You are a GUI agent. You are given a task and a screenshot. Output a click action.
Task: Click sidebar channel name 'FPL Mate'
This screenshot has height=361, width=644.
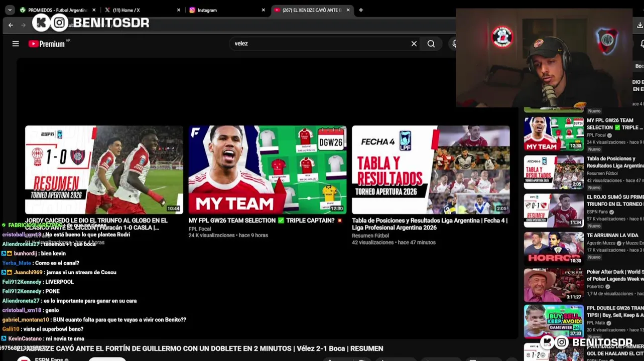pyautogui.click(x=597, y=323)
